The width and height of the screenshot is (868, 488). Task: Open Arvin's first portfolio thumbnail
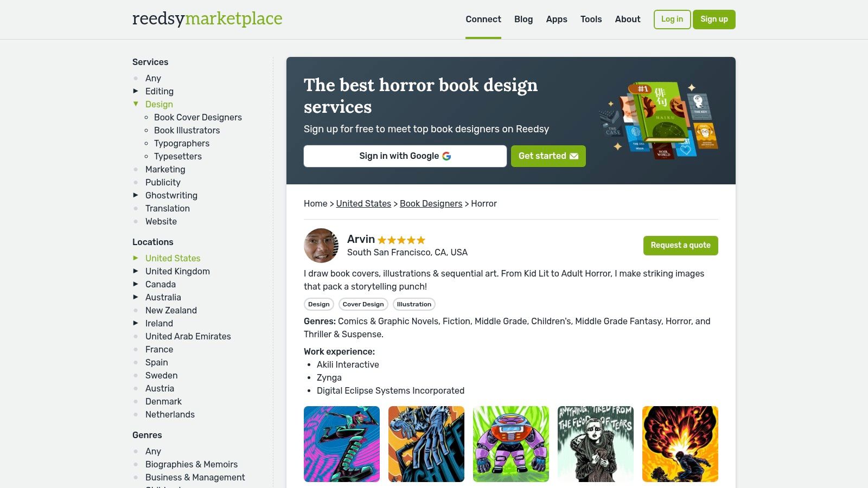point(342,444)
